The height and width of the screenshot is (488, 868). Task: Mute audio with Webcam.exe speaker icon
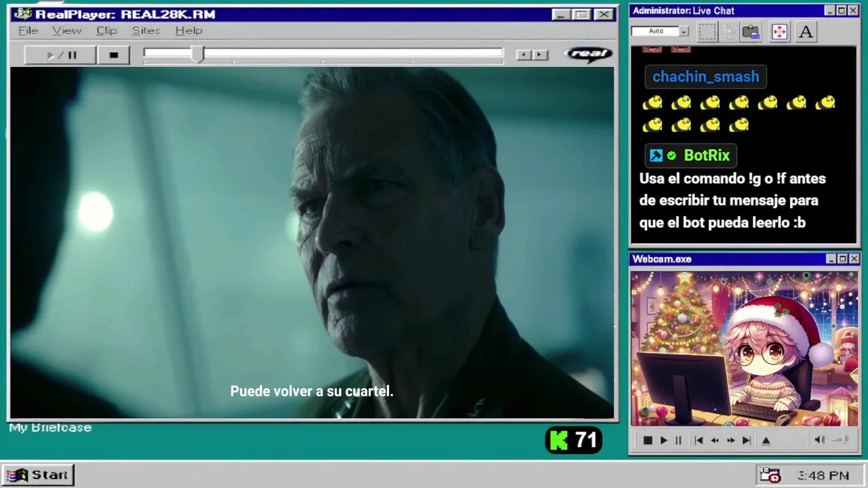819,441
